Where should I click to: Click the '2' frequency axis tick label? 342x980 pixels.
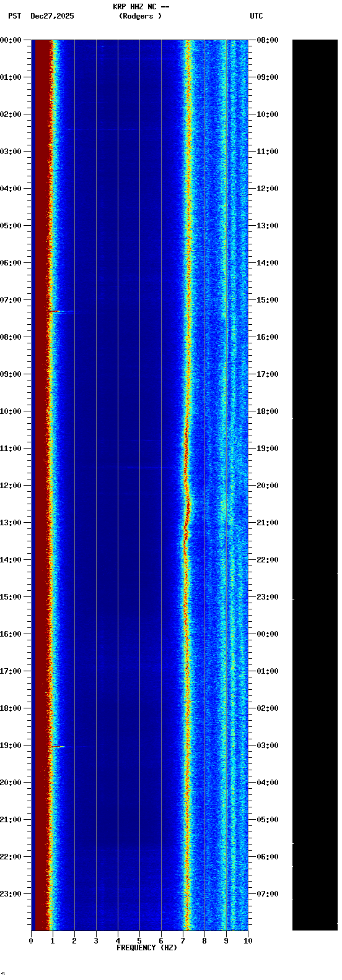click(74, 941)
